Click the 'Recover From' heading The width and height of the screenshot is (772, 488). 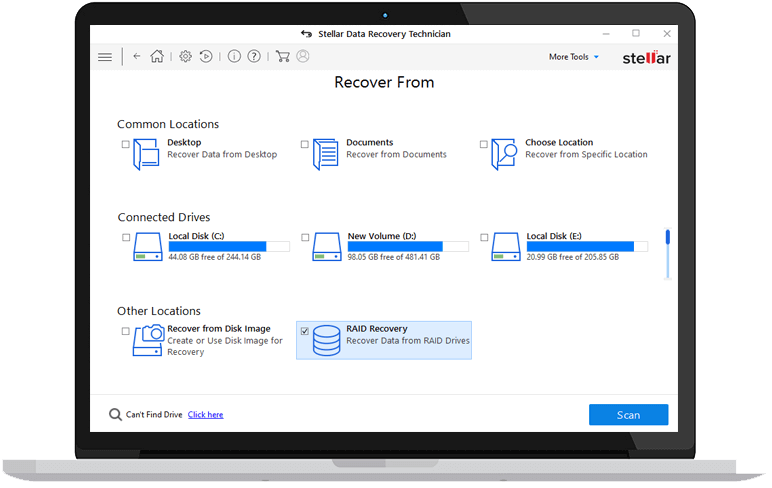tap(384, 82)
